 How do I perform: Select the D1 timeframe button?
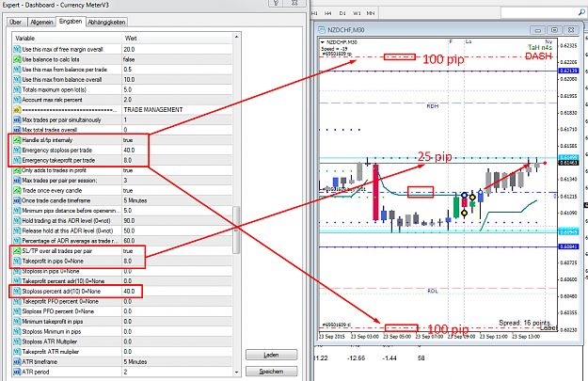(342, 13)
